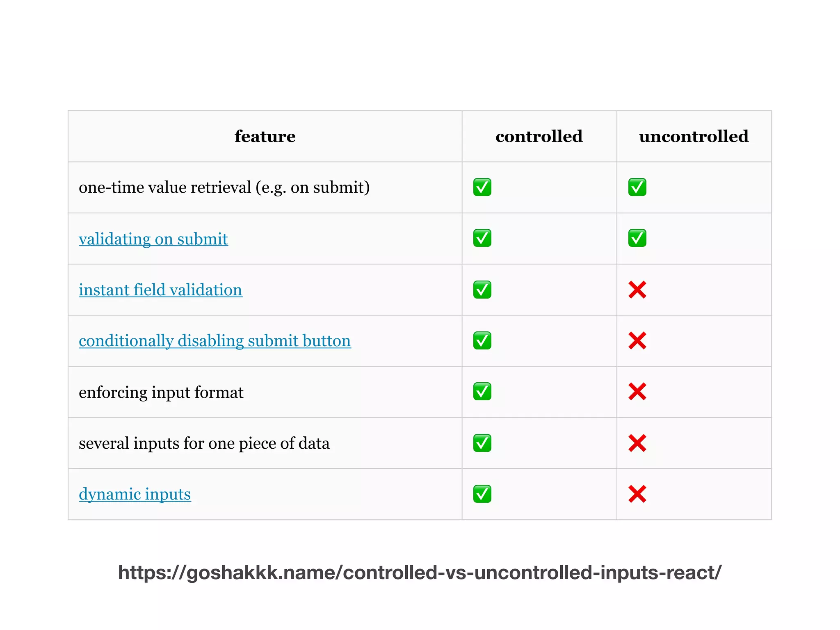This screenshot has height=630, width=840.
Task: Click the 'feature' column header
Action: click(x=265, y=136)
